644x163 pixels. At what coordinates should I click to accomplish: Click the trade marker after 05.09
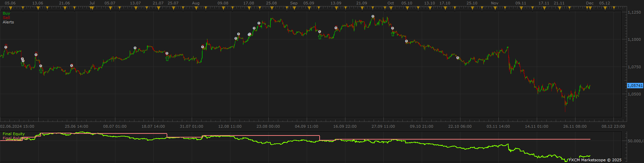tap(320, 32)
